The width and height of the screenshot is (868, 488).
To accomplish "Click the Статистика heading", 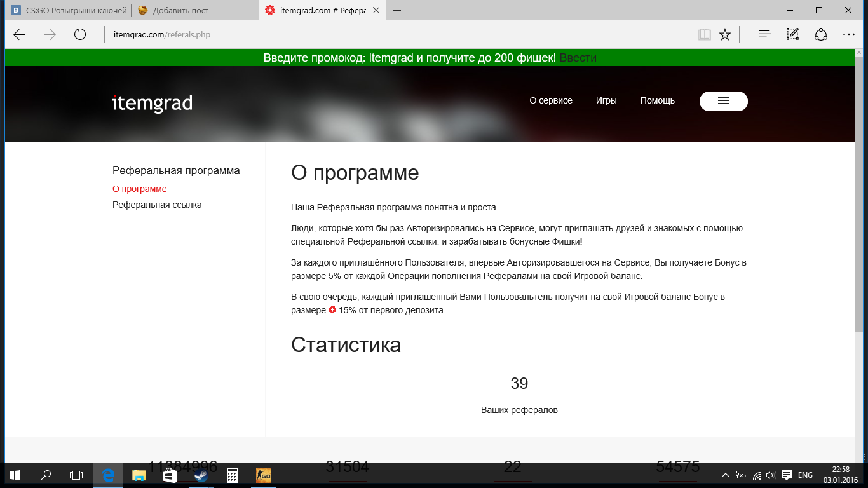I will click(346, 345).
